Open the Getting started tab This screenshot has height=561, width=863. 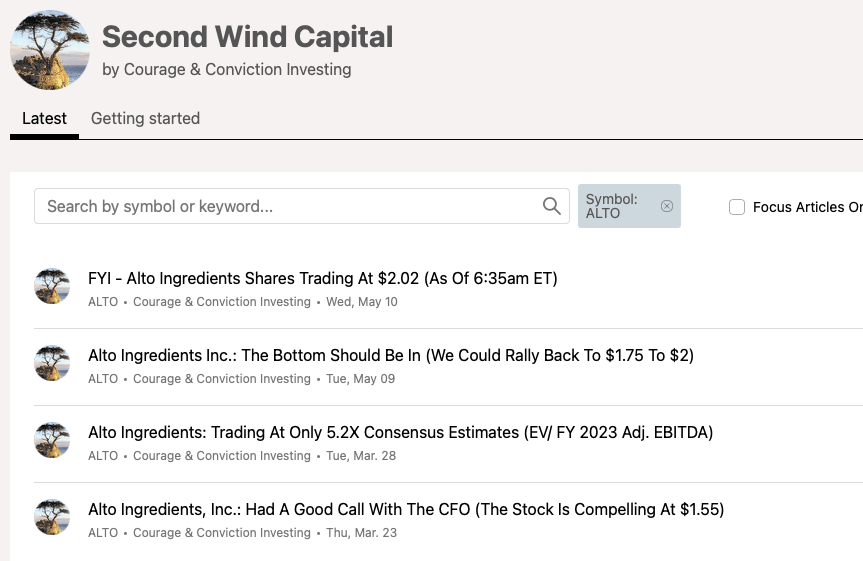[x=145, y=118]
